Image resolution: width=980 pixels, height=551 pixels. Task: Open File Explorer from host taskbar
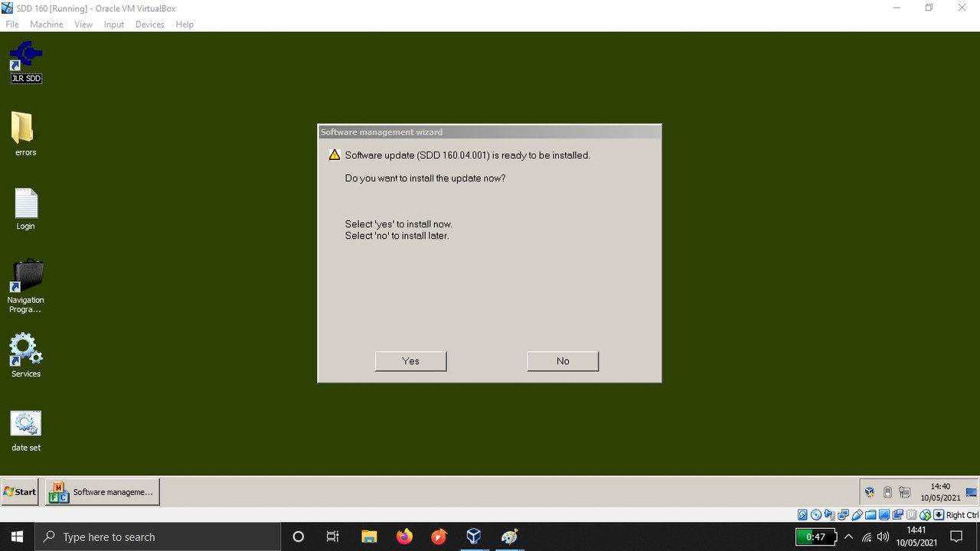[369, 537]
